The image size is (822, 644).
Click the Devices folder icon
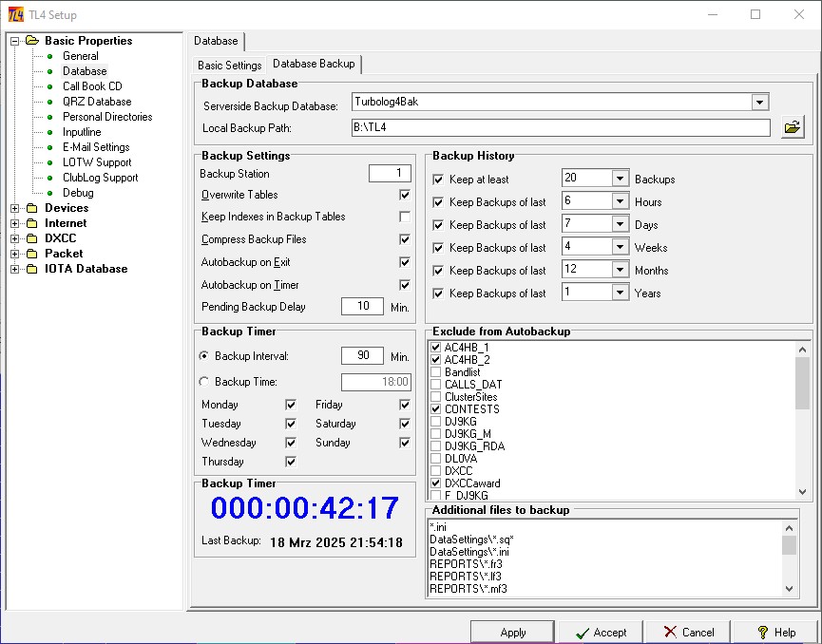(32, 208)
